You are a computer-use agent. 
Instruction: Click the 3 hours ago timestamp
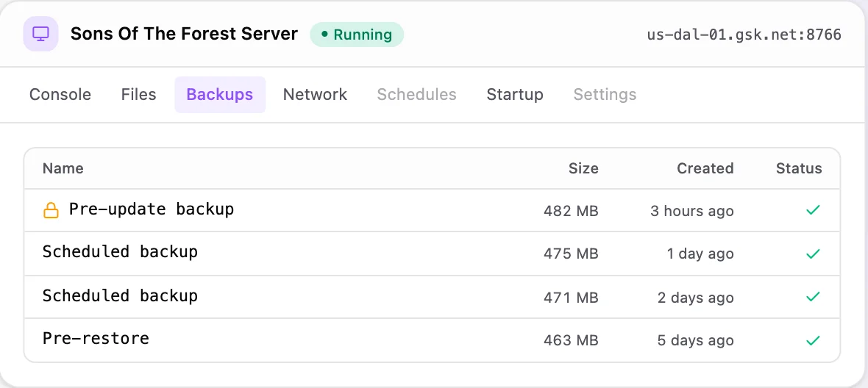click(692, 211)
